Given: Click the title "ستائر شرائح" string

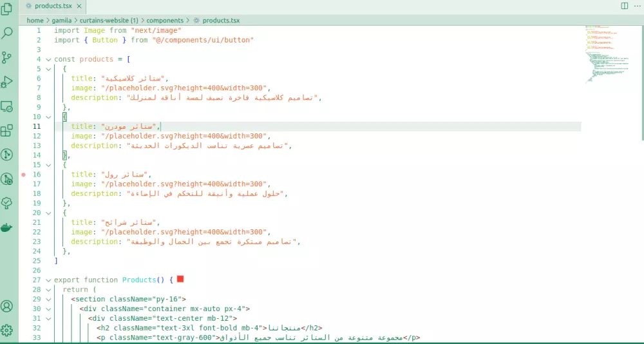Looking at the screenshot, I should coord(129,222).
